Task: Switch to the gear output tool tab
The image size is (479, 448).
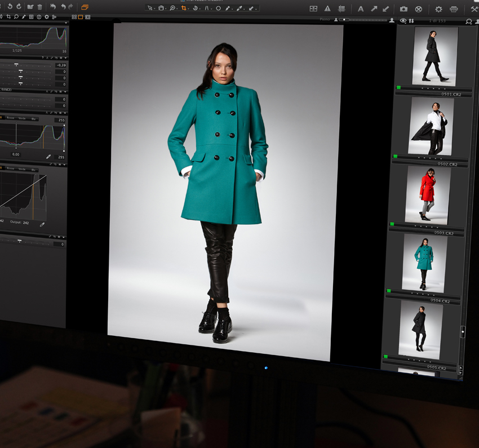Action: (47, 17)
